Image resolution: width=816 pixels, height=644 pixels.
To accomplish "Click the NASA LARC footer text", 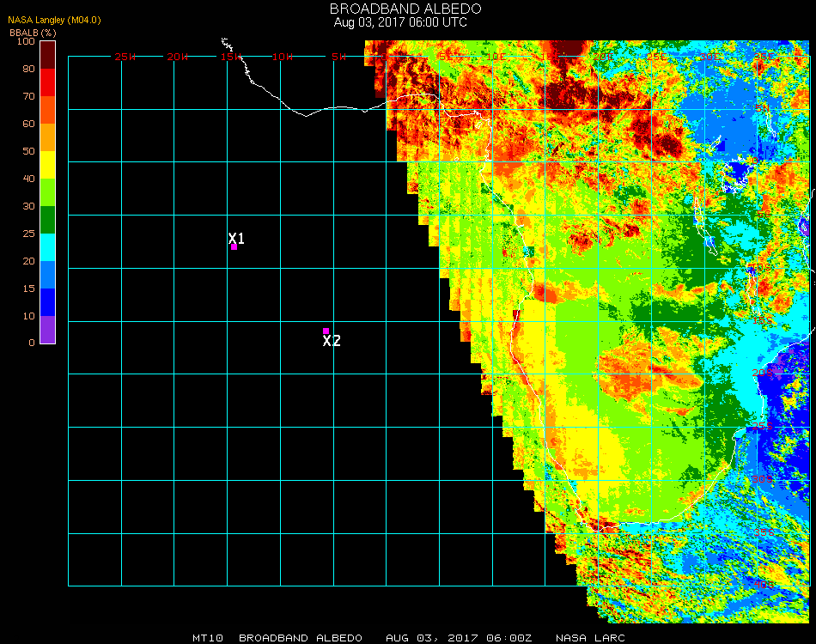I will point(590,638).
